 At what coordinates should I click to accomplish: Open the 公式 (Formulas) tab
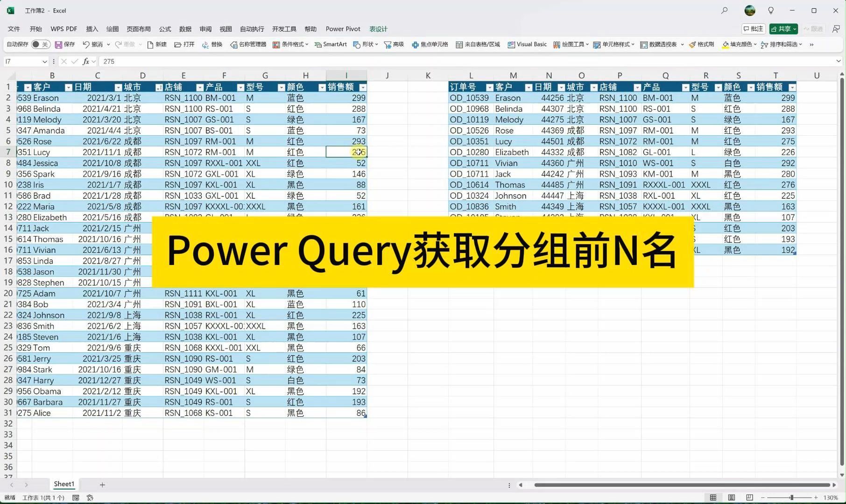165,29
